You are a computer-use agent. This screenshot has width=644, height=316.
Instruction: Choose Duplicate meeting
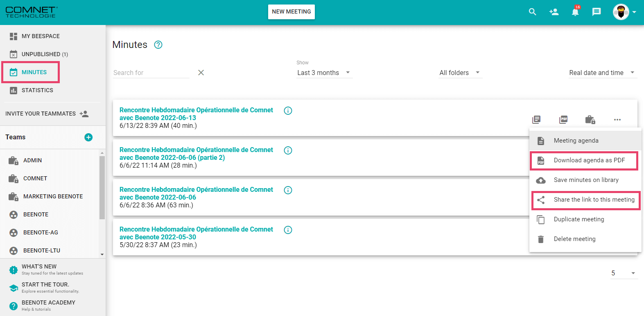tap(585, 219)
